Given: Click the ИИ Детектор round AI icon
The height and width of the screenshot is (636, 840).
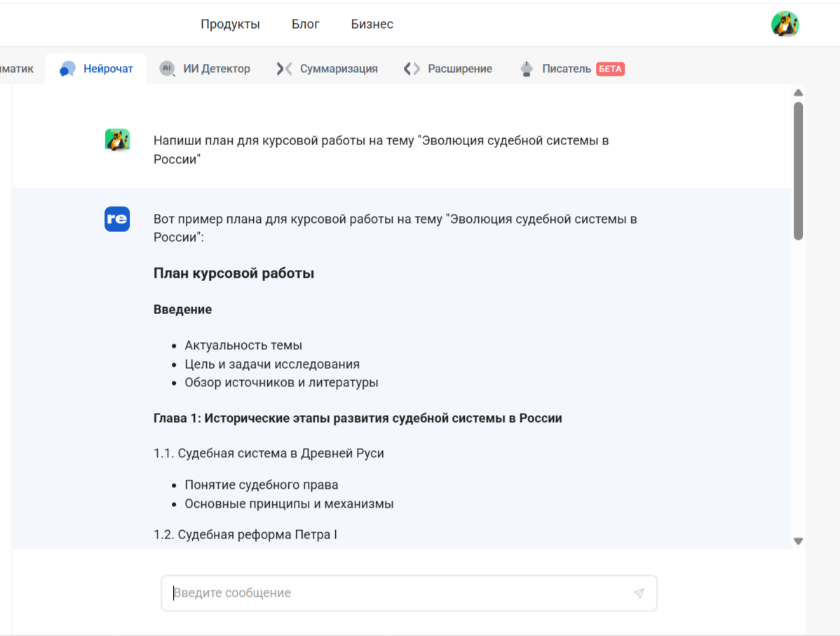Looking at the screenshot, I should [167, 69].
